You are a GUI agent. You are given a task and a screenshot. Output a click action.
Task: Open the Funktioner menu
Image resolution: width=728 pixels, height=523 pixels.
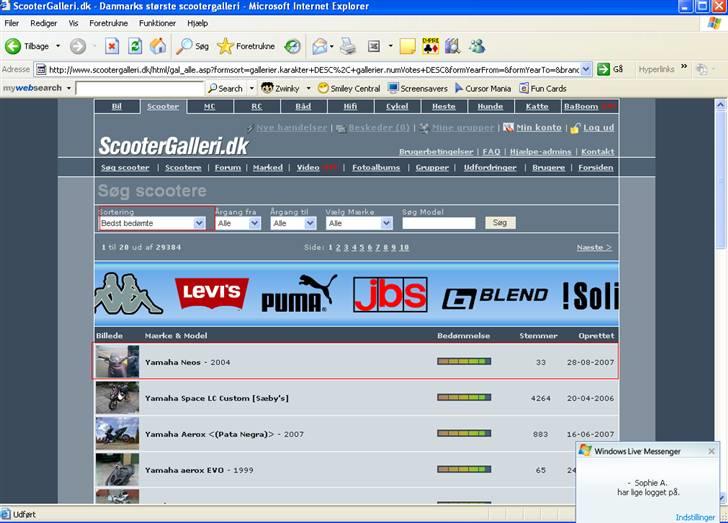157,22
